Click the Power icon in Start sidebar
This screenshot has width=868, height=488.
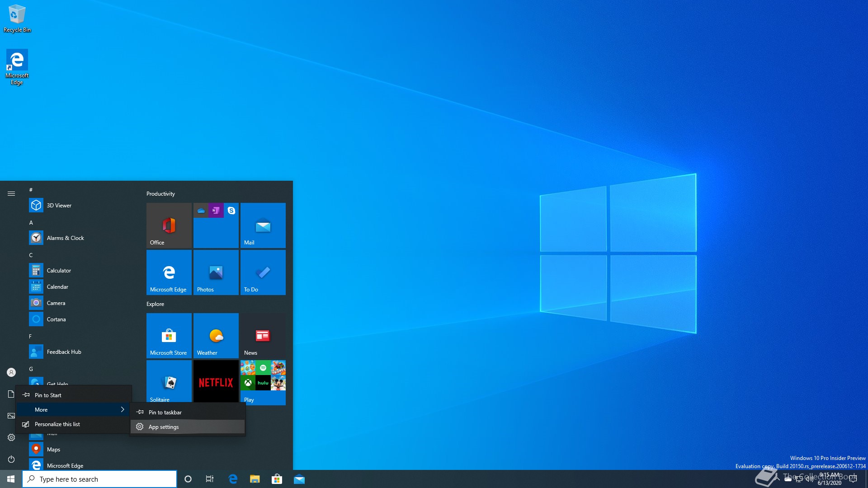11,459
